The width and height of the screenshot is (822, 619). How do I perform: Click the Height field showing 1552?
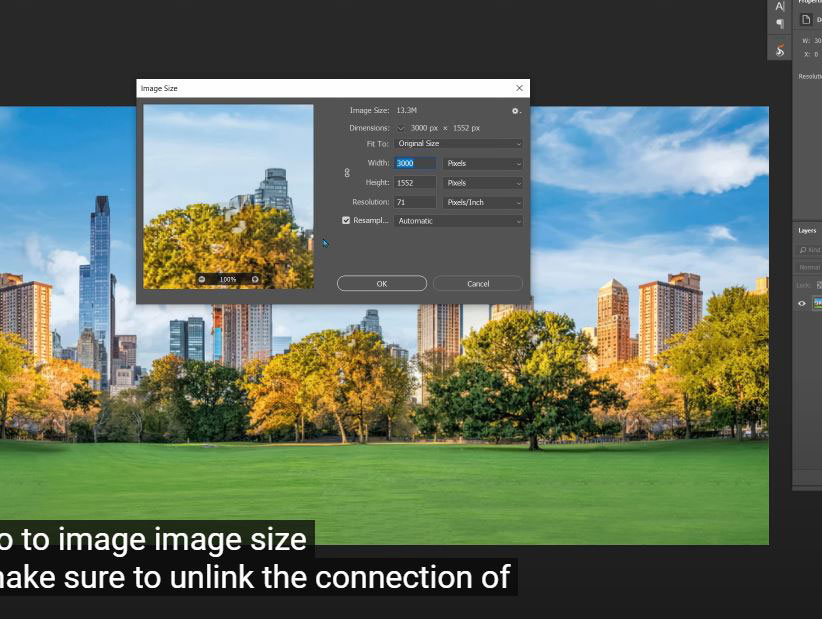(415, 183)
